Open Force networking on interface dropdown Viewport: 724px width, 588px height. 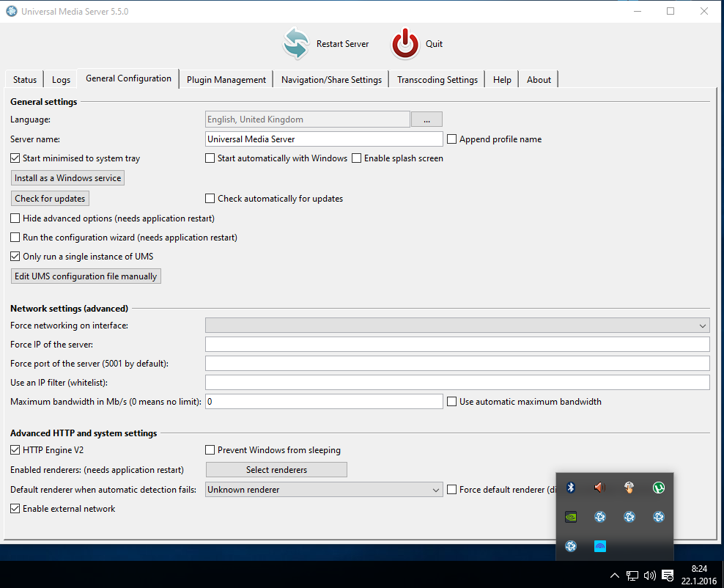pyautogui.click(x=457, y=326)
